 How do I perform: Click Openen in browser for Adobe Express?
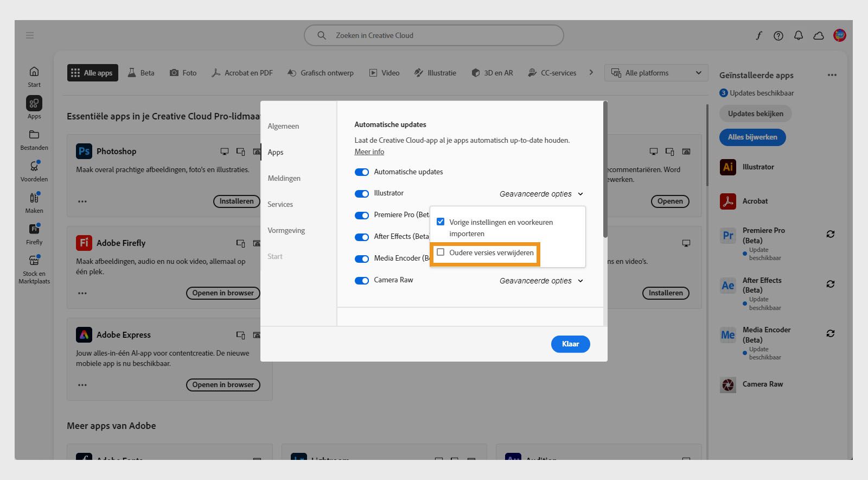223,385
